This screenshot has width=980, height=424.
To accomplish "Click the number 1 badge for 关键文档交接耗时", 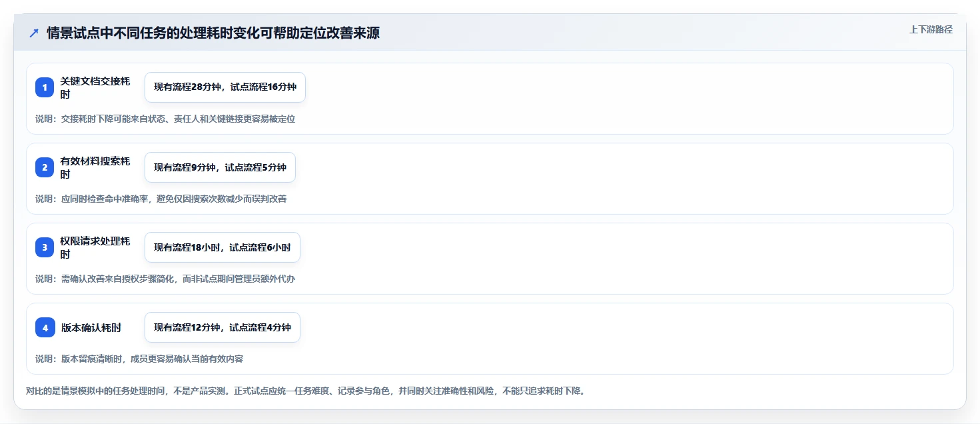I will pyautogui.click(x=45, y=87).
